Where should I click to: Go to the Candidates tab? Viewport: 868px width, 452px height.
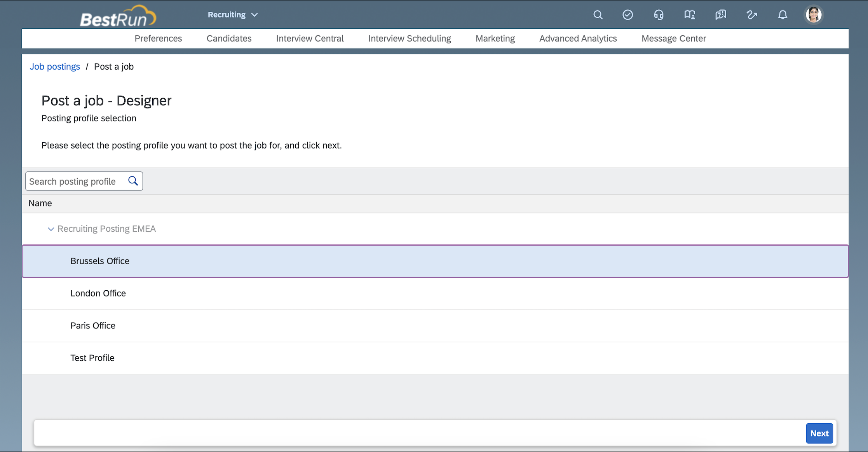point(229,38)
